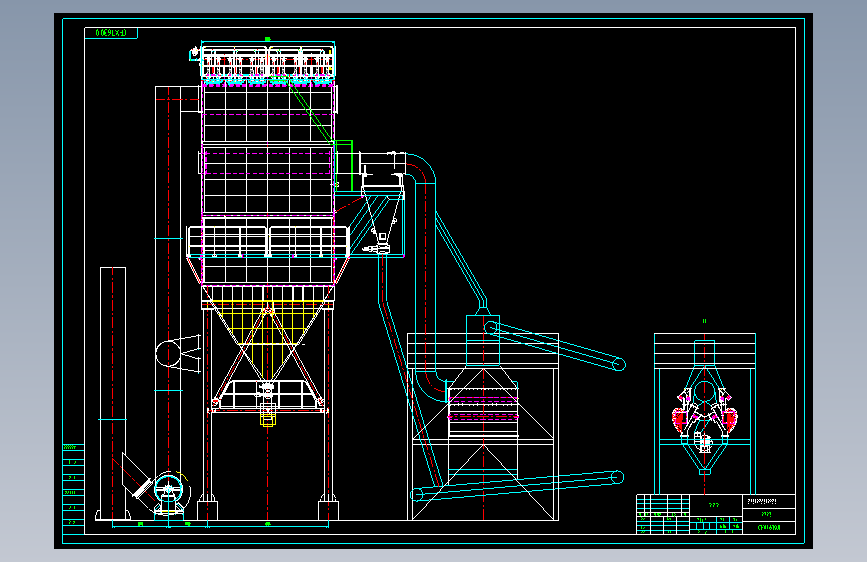Select the green diagonal ladder on collector housing
Viewport: 867px width, 562px height.
pyautogui.click(x=311, y=112)
